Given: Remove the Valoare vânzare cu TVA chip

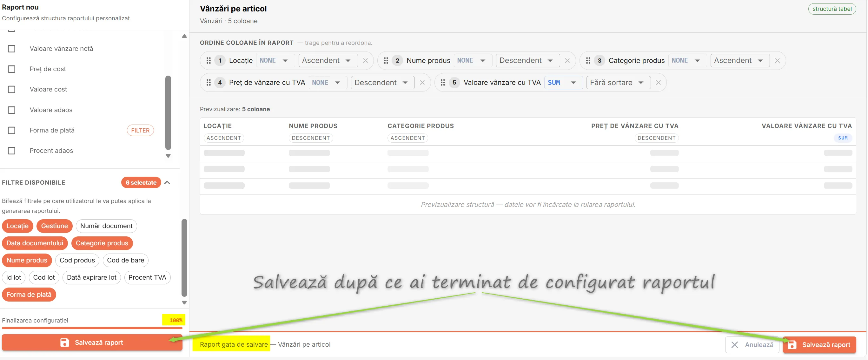Looking at the screenshot, I should (x=658, y=83).
